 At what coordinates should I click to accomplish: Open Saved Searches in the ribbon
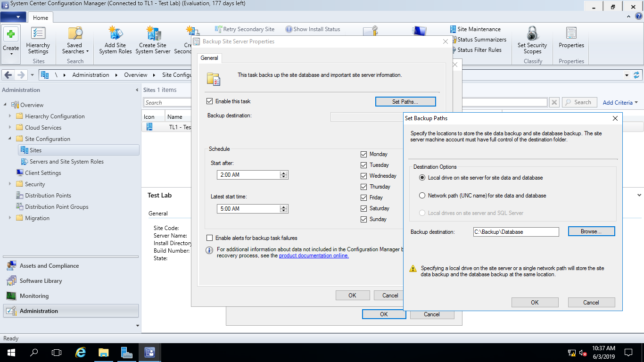click(75, 41)
